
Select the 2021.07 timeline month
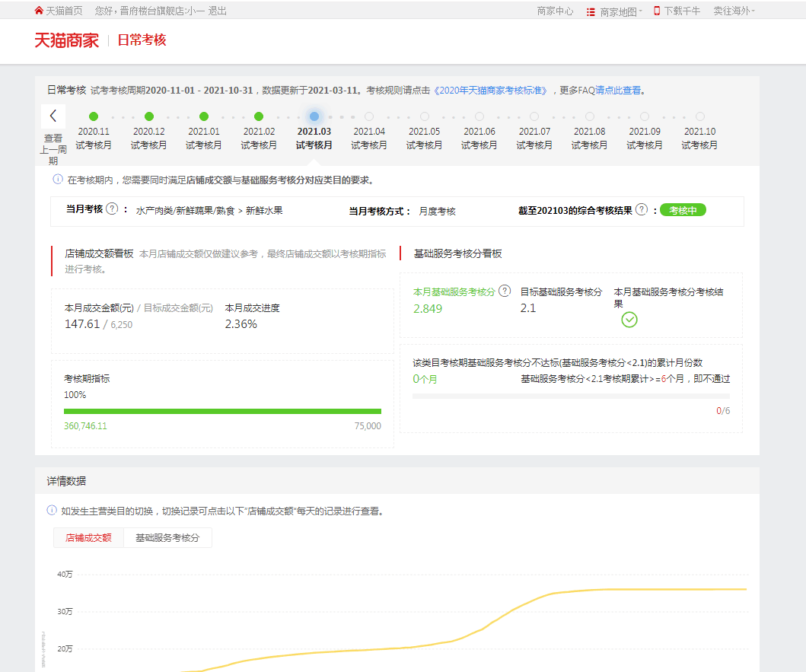(534, 116)
